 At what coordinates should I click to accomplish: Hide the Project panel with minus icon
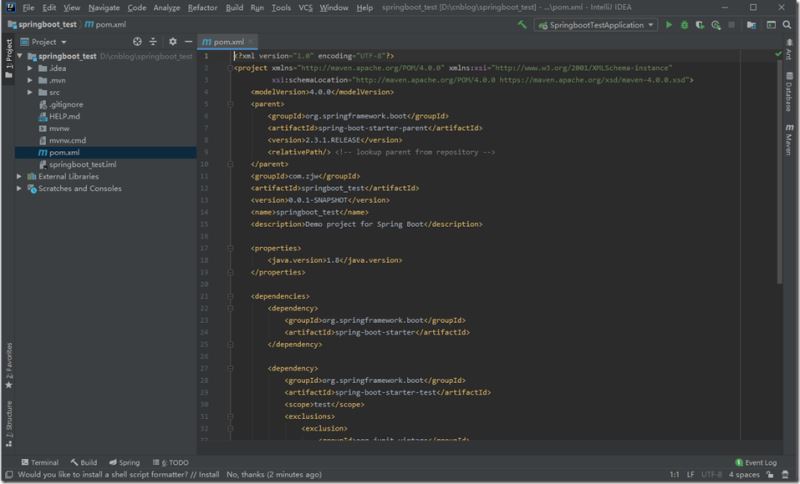pos(188,42)
